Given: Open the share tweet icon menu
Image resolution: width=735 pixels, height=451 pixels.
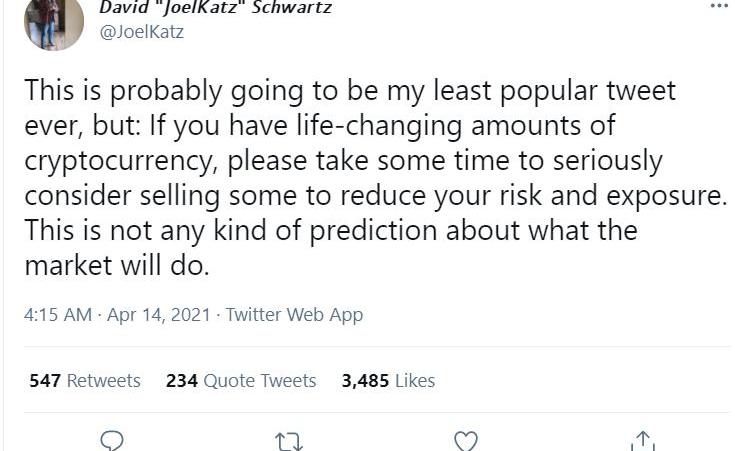Looking at the screenshot, I should coord(642,440).
